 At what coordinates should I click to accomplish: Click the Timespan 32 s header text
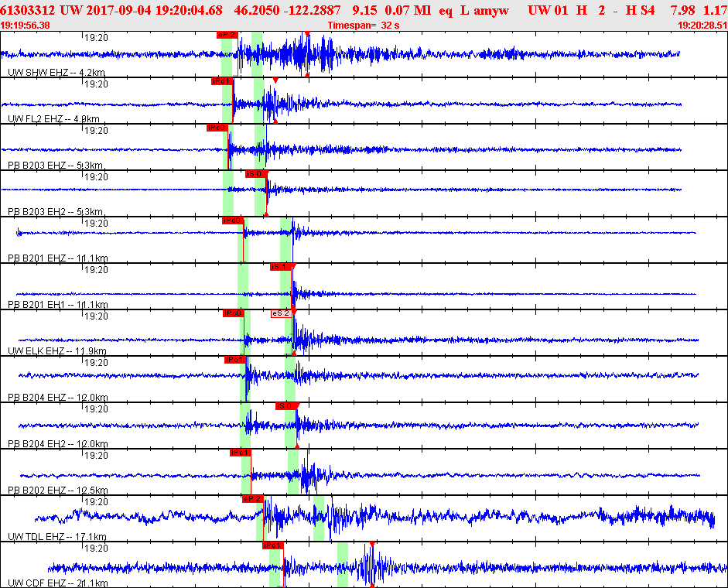tap(364, 26)
